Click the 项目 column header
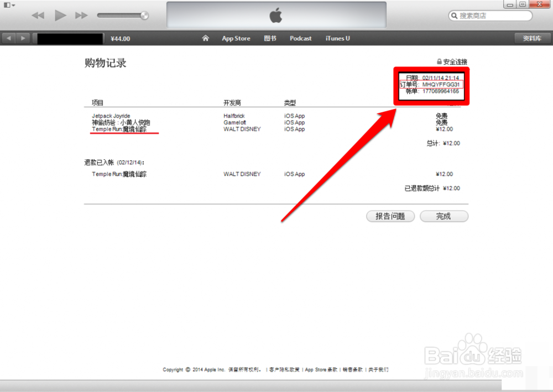This screenshot has width=553, height=392. tap(97, 103)
